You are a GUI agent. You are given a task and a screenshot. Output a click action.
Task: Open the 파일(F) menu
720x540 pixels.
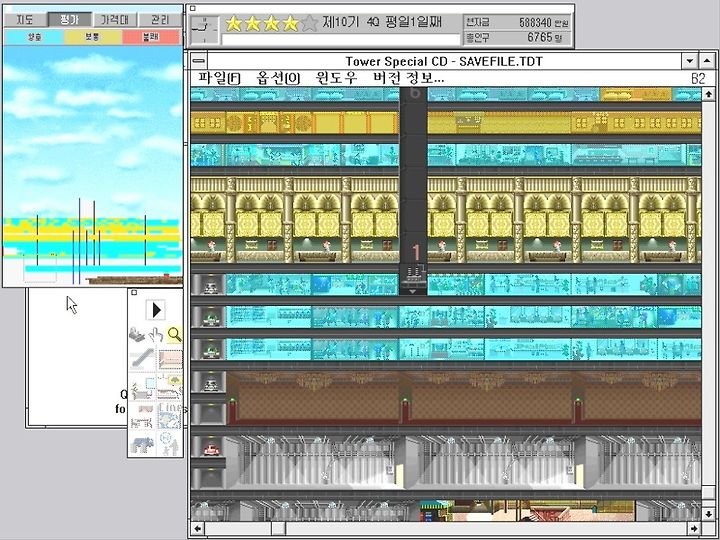(x=219, y=78)
